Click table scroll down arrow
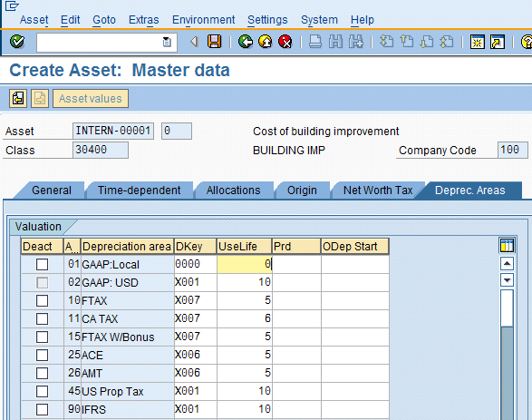Image resolution: width=532 pixels, height=420 pixels. [x=507, y=280]
